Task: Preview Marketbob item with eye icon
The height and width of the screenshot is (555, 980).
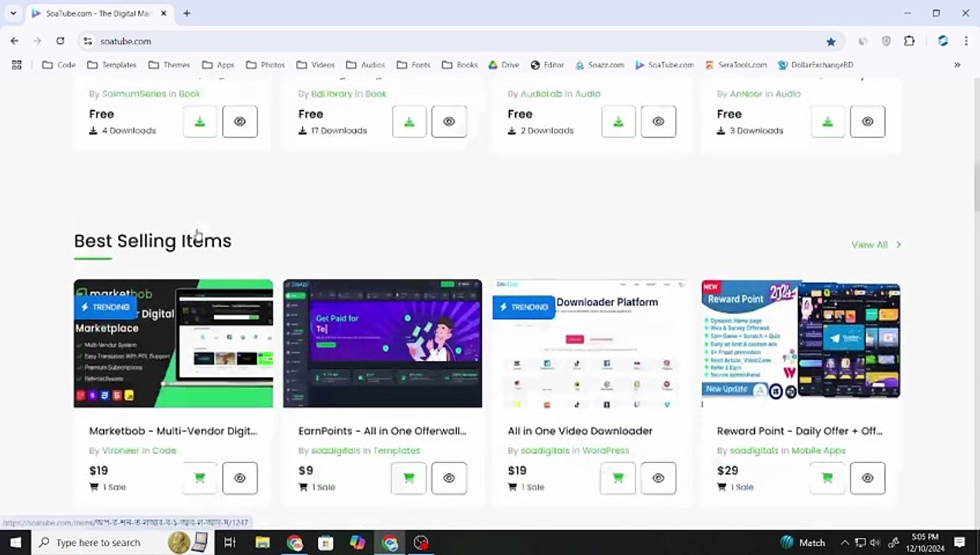Action: click(240, 478)
